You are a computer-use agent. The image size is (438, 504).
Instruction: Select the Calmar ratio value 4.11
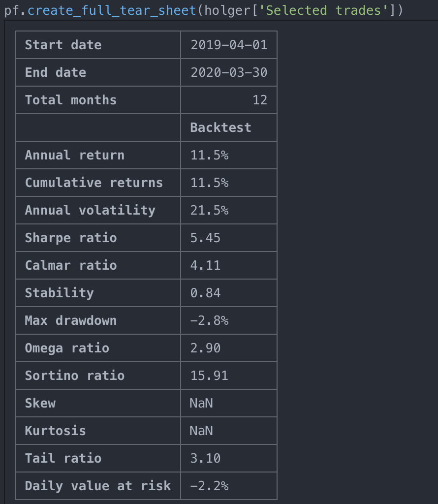tap(205, 265)
